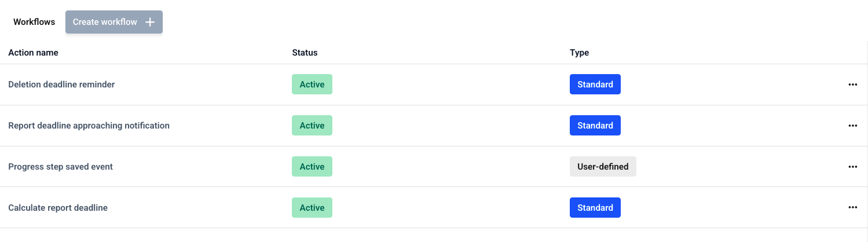This screenshot has height=242, width=868.
Task: Open three-dot menu for Report deadline approaching notification
Action: coord(852,126)
